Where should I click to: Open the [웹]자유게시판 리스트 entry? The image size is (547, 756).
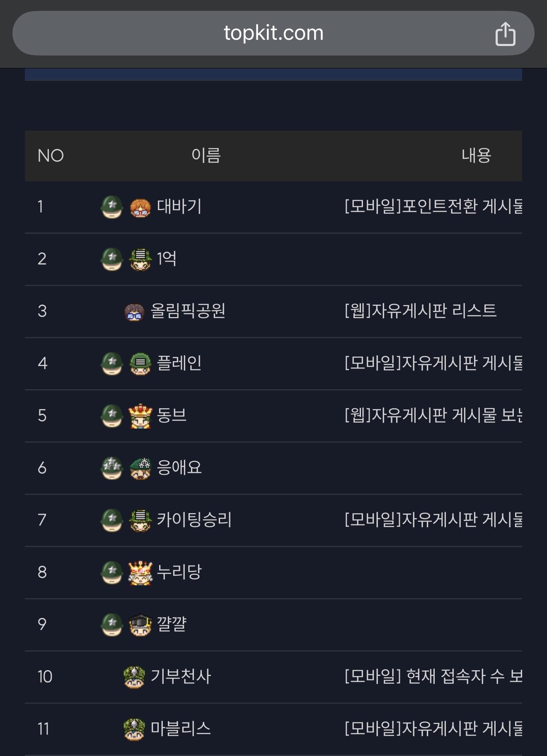click(420, 311)
